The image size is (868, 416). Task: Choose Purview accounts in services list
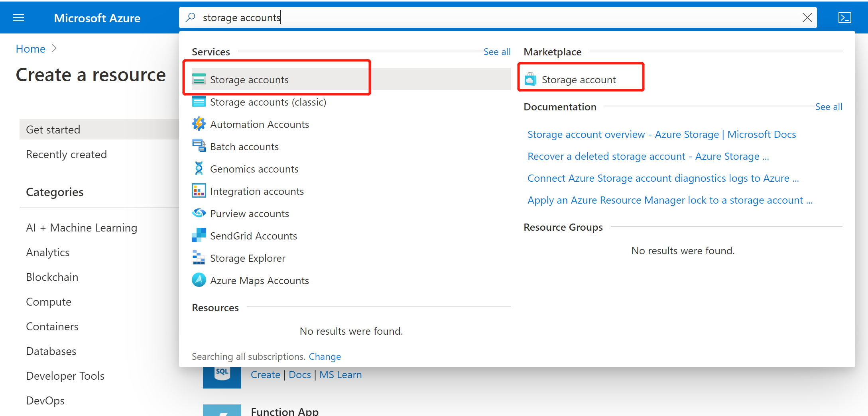(351, 213)
